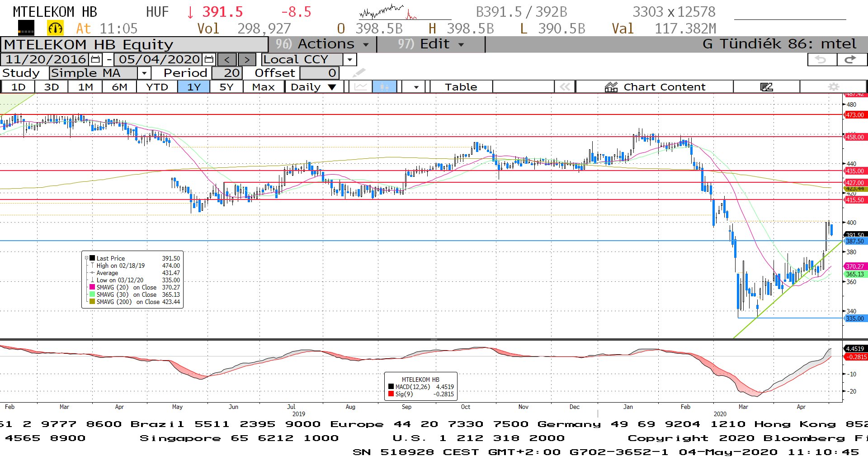Collapse the price legend tree toggle
The width and height of the screenshot is (868, 470).
[x=86, y=258]
